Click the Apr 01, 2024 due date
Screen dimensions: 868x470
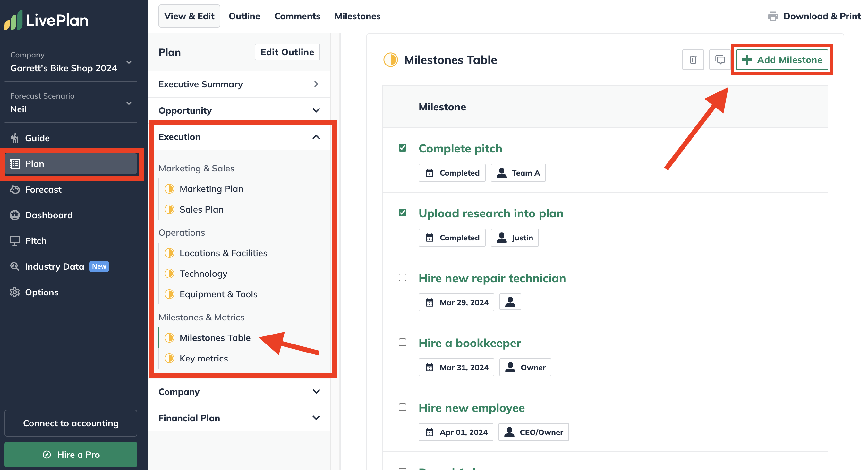[455, 432]
